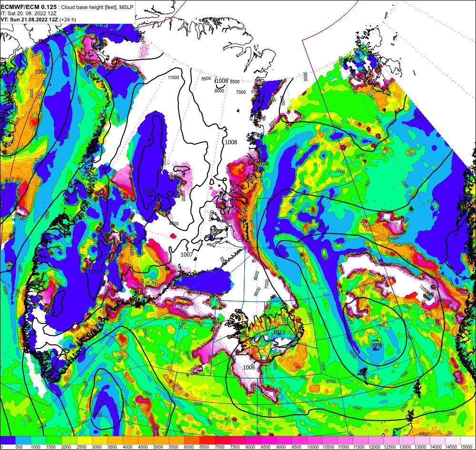
Task: Select the crimson 7000–7500 legend swatch
Action: tap(222, 440)
